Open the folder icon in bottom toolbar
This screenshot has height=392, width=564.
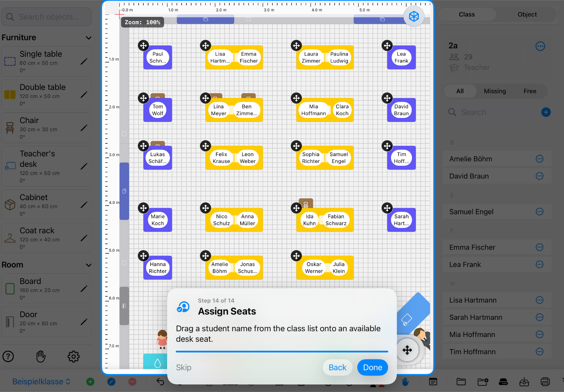(x=461, y=381)
